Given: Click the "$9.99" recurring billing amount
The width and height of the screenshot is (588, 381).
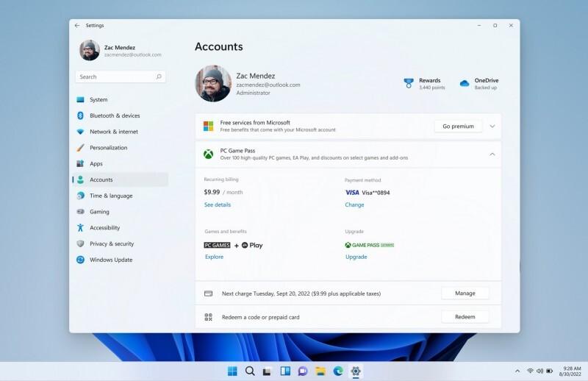Looking at the screenshot, I should point(212,192).
